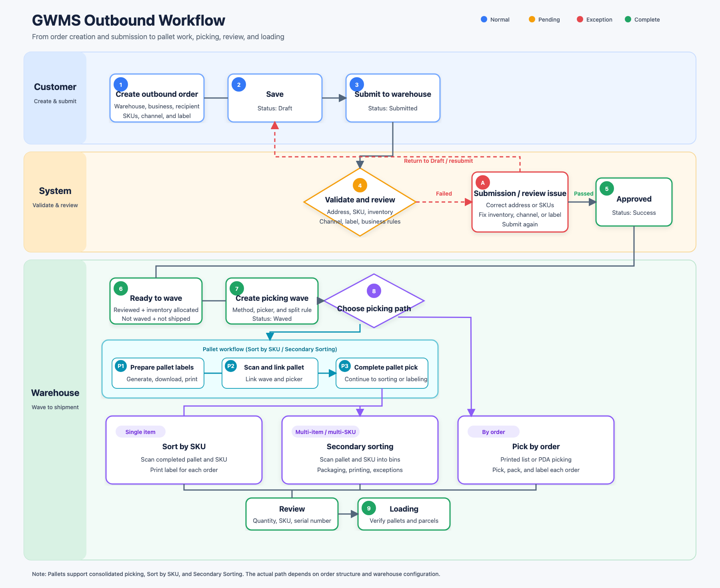This screenshot has height=588, width=720.
Task: Click the footnote about pallet support
Action: (236, 574)
